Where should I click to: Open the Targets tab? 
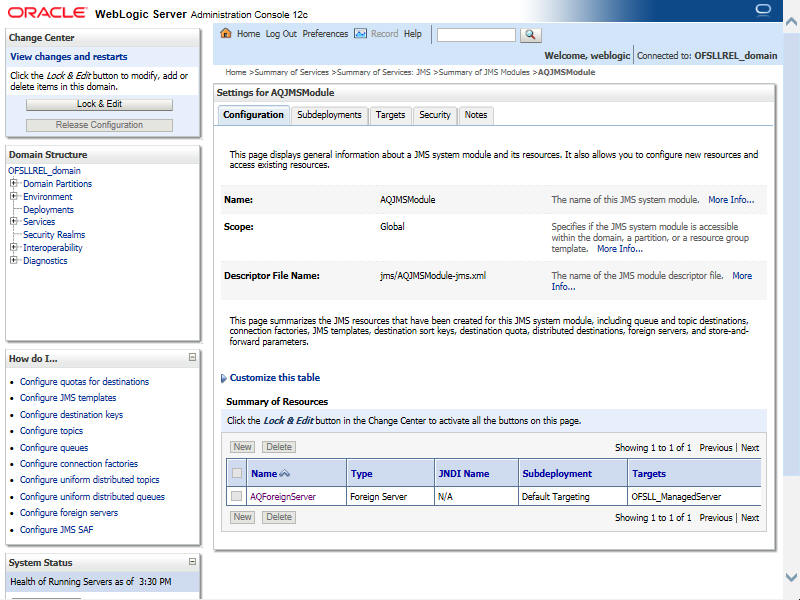point(390,115)
